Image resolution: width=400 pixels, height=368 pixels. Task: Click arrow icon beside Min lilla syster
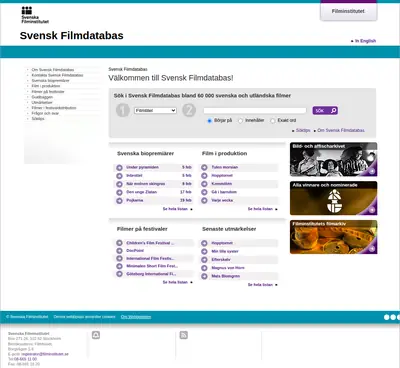point(204,252)
